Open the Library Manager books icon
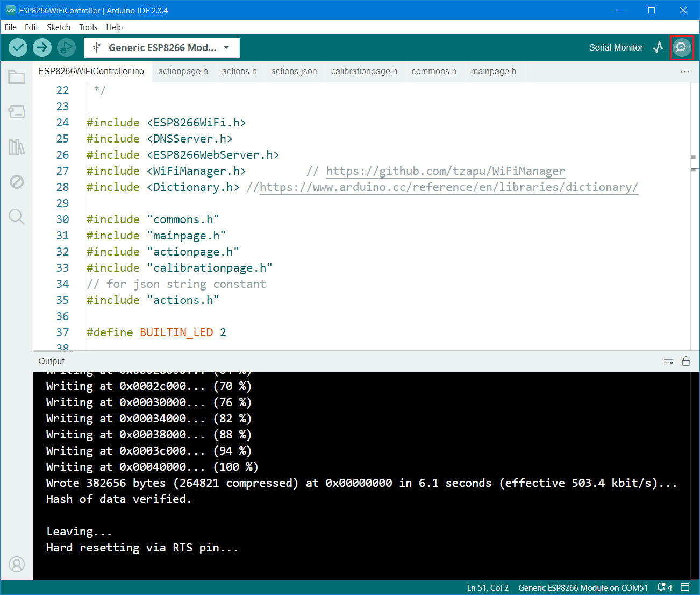 pyautogui.click(x=17, y=147)
